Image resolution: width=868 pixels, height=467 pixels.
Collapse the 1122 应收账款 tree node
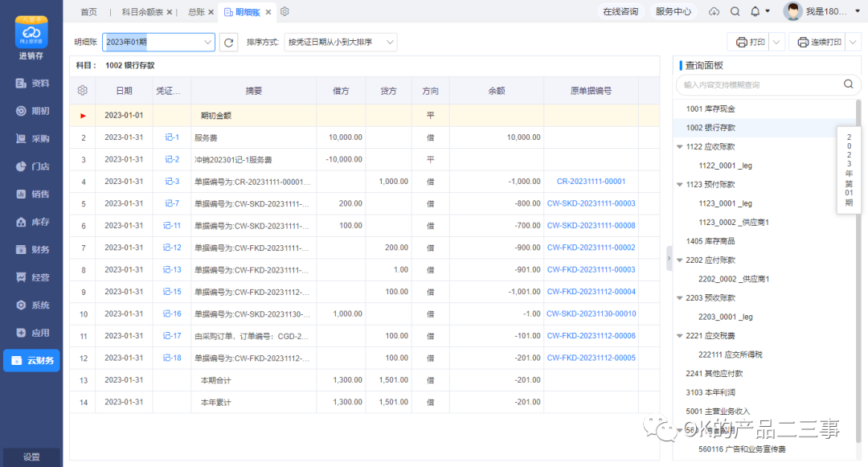pos(680,147)
